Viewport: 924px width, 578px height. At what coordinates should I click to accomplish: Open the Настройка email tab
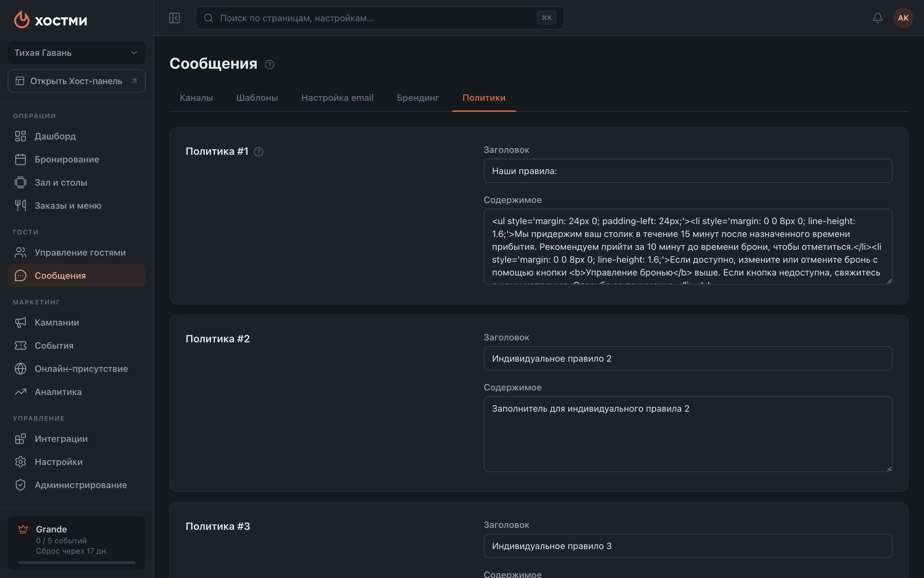(x=337, y=98)
